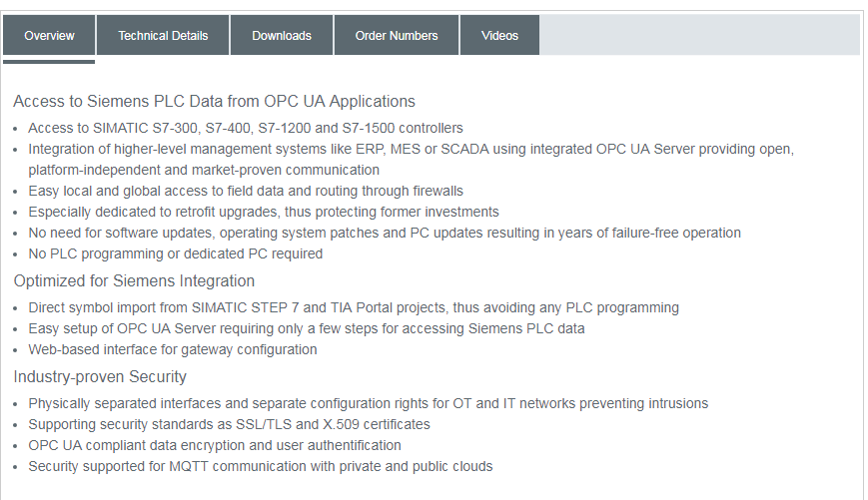
Task: Click the 'Access to Siemens PLC Data' heading
Action: click(214, 101)
